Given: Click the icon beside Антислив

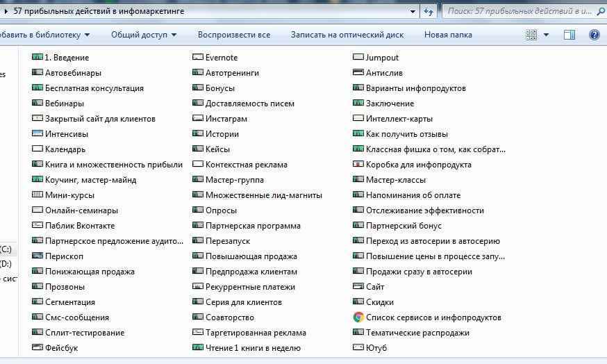Looking at the screenshot, I should pyautogui.click(x=358, y=72).
